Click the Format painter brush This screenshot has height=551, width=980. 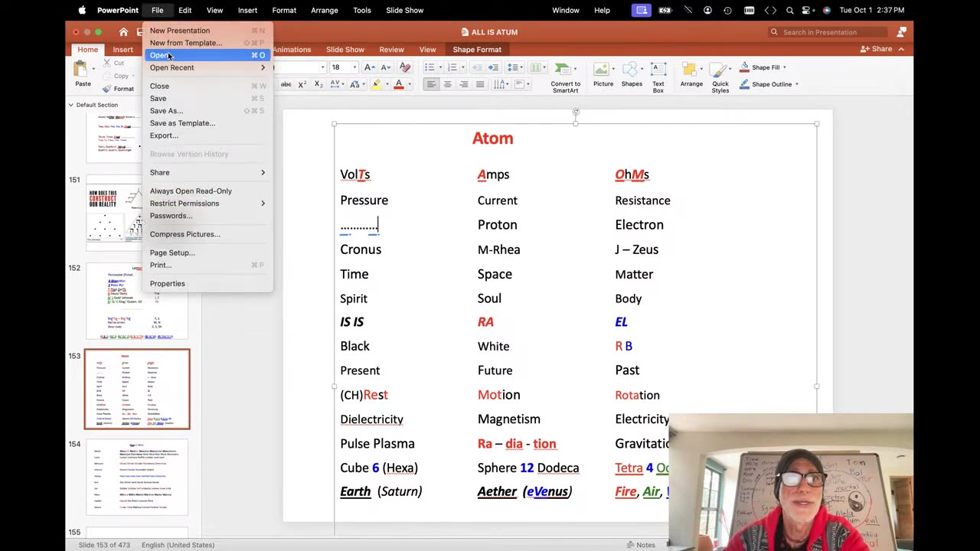106,89
